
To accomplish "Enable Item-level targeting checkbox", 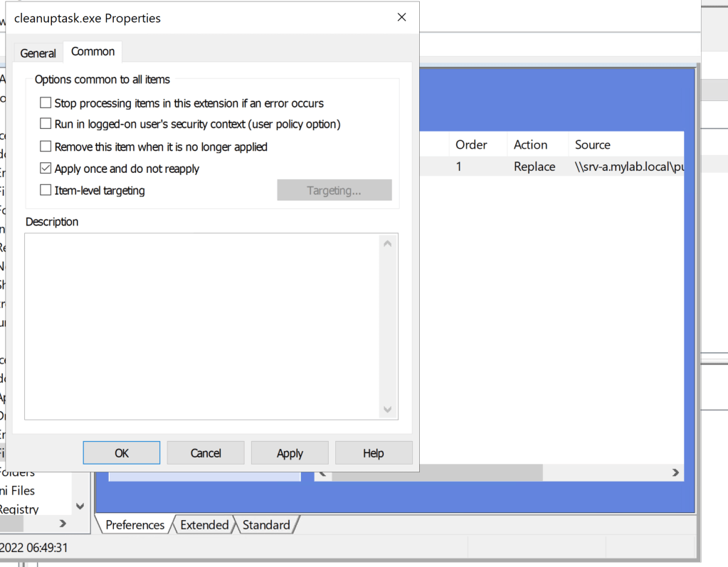I will [46, 190].
